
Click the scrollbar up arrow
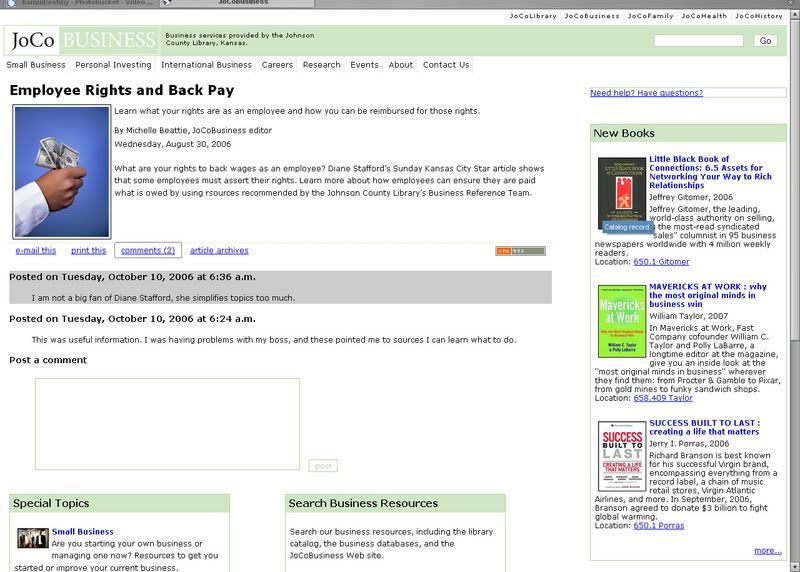[795, 15]
